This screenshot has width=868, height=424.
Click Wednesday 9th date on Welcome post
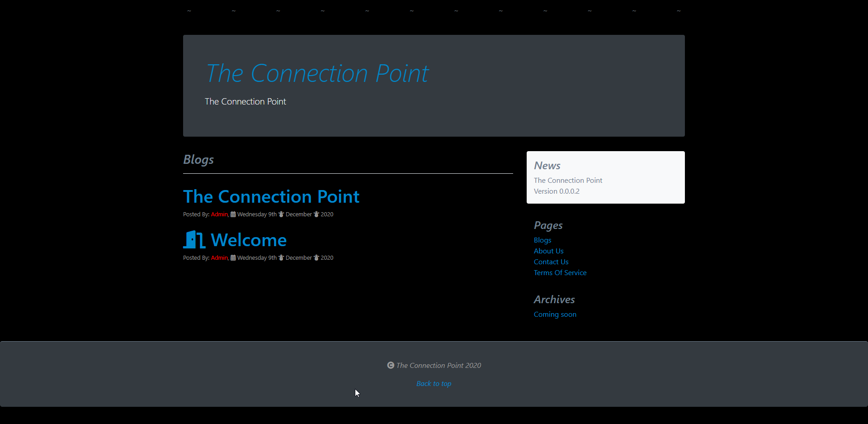pos(257,258)
